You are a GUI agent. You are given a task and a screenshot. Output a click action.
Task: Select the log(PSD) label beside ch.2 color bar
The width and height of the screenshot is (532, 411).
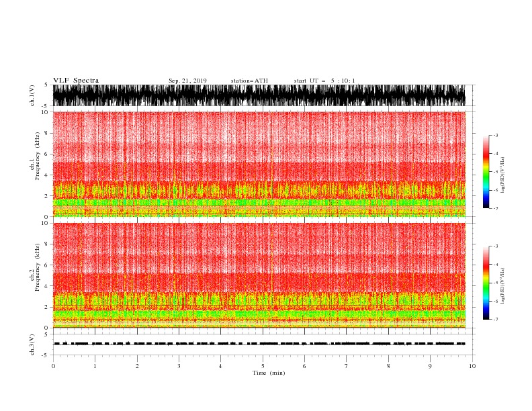(x=502, y=286)
